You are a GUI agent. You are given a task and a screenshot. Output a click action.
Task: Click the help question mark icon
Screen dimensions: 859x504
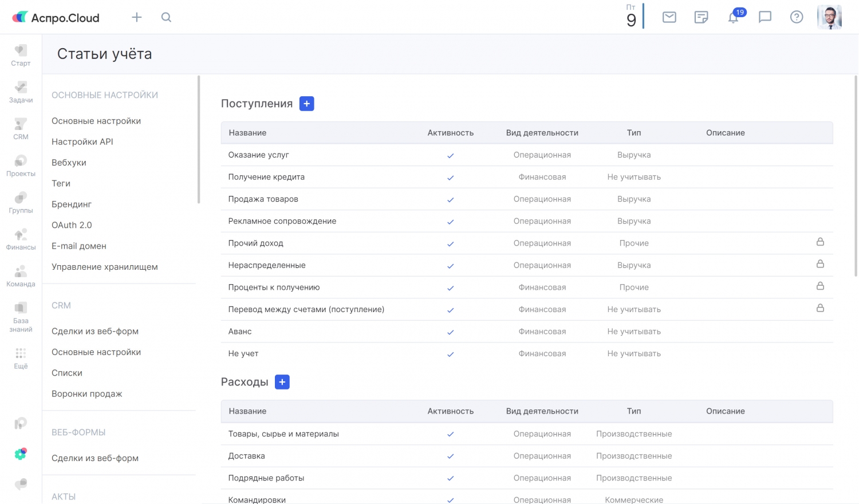click(x=797, y=17)
